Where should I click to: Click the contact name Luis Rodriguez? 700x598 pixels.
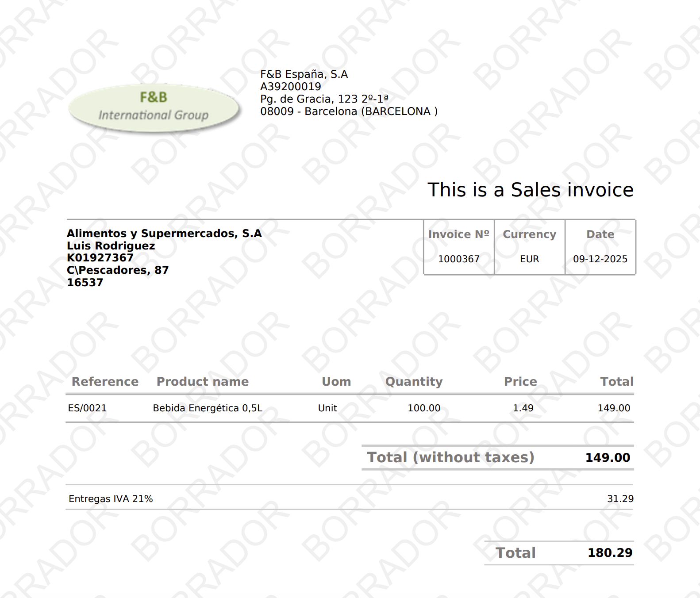point(111,246)
